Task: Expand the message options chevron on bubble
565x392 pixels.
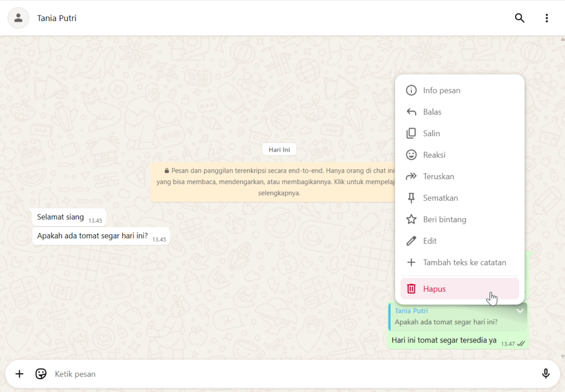Action: pos(520,311)
